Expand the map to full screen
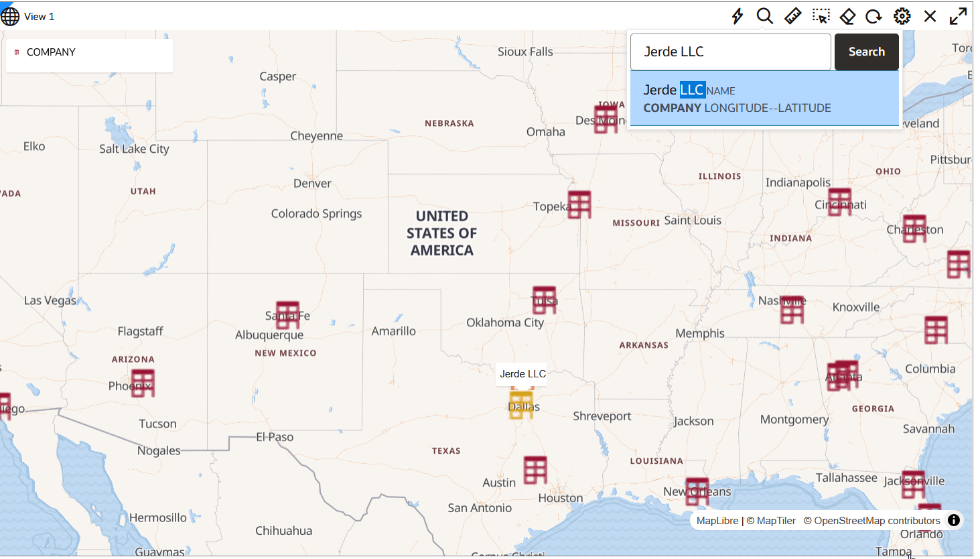Viewport: 980px width, 559px height. pos(959,16)
